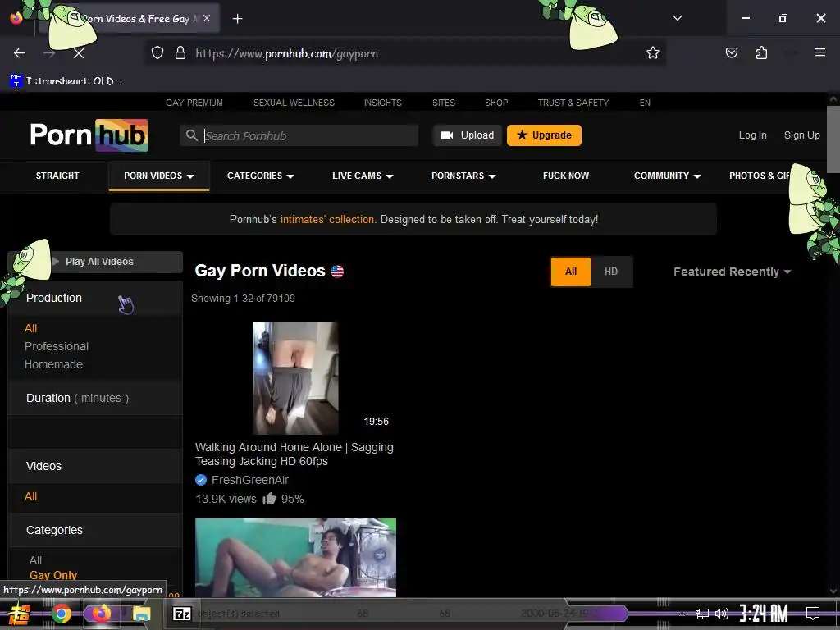Open the Trust & Safety link

[x=573, y=103]
